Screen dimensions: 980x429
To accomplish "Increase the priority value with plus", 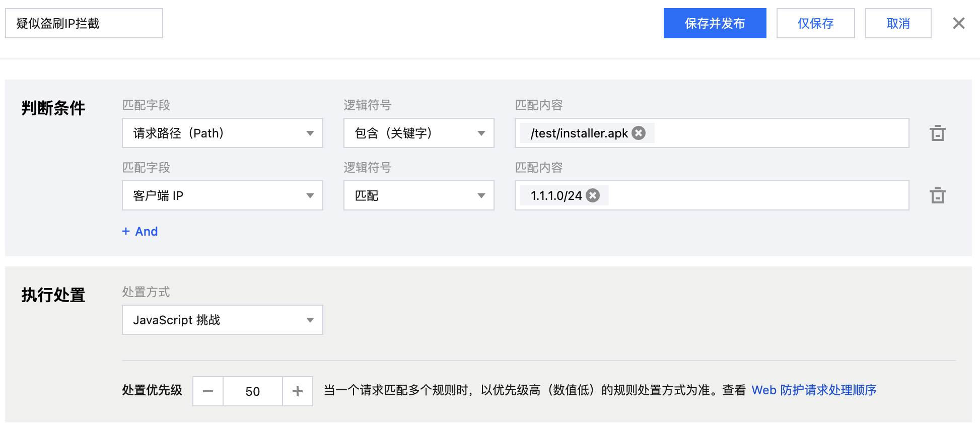I will (298, 391).
